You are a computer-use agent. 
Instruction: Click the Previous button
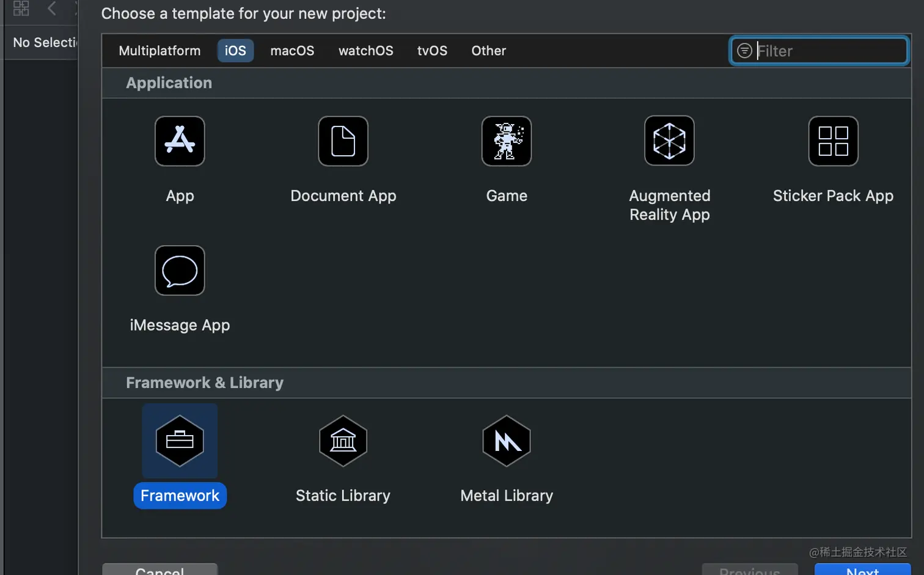click(x=750, y=570)
